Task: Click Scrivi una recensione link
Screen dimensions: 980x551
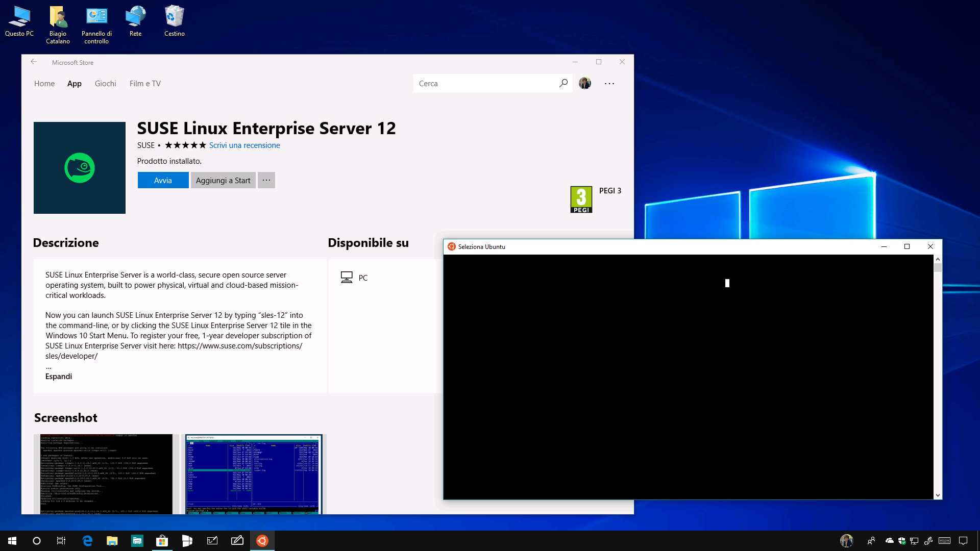Action: click(244, 145)
